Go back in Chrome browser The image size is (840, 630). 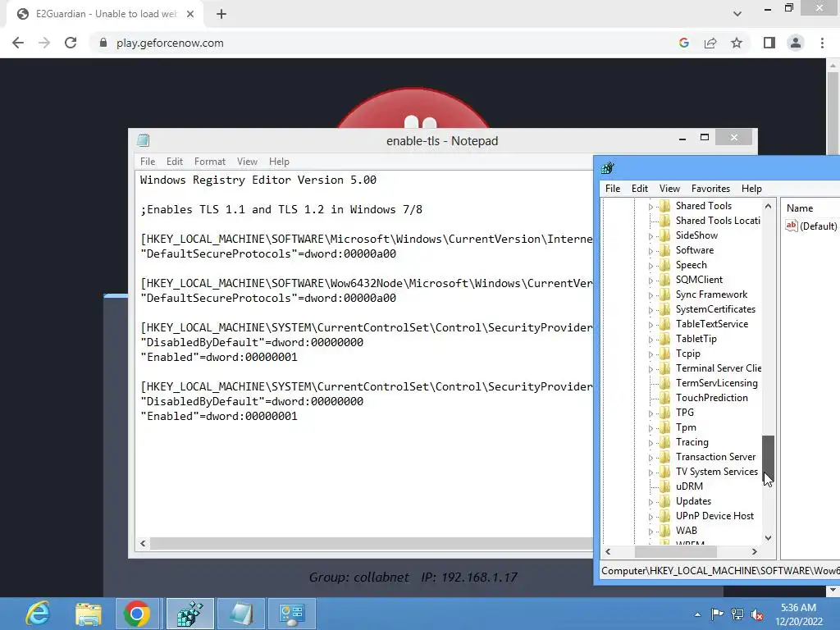click(18, 43)
